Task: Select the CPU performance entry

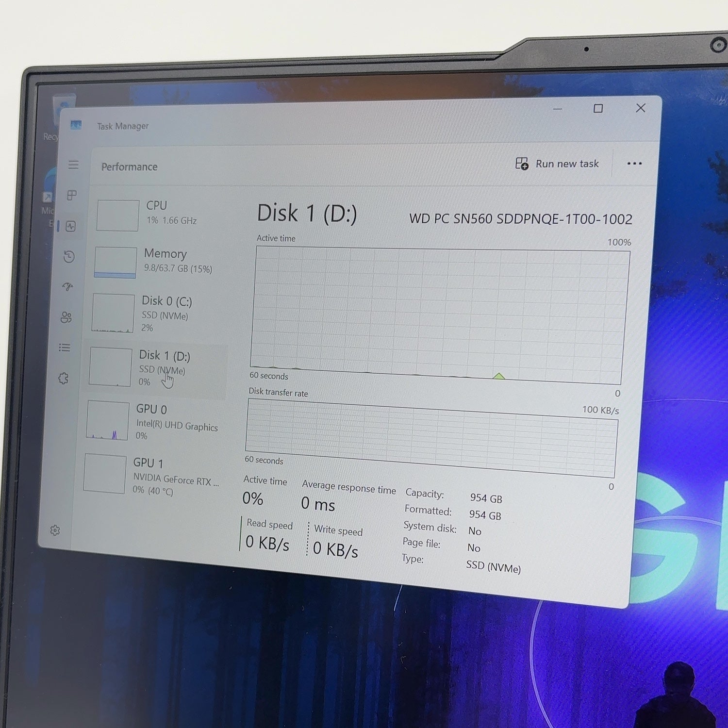Action: (160, 215)
